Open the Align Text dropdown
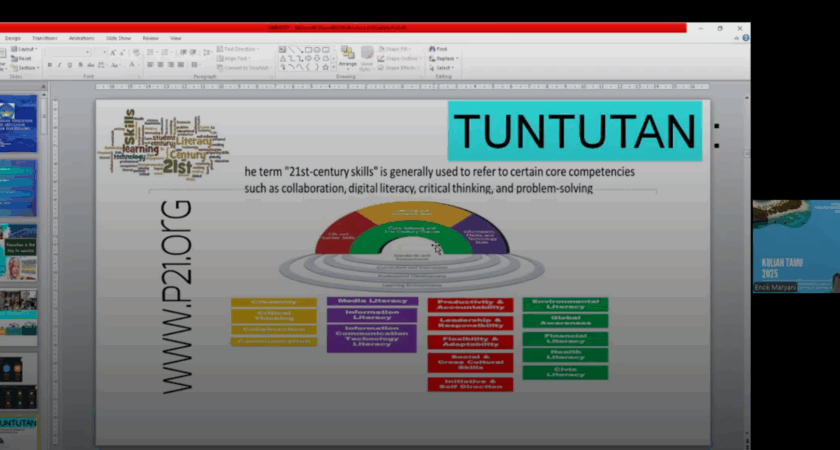 click(x=233, y=58)
